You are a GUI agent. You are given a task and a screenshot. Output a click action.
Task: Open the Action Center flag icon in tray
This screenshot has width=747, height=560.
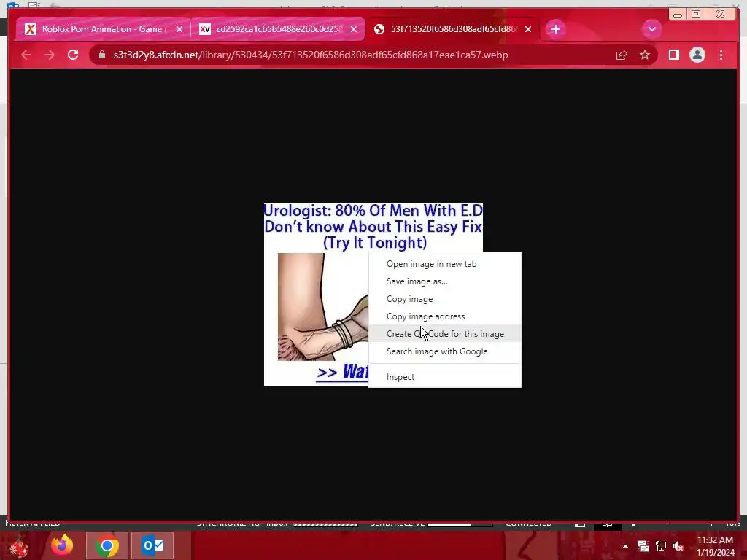(x=643, y=546)
